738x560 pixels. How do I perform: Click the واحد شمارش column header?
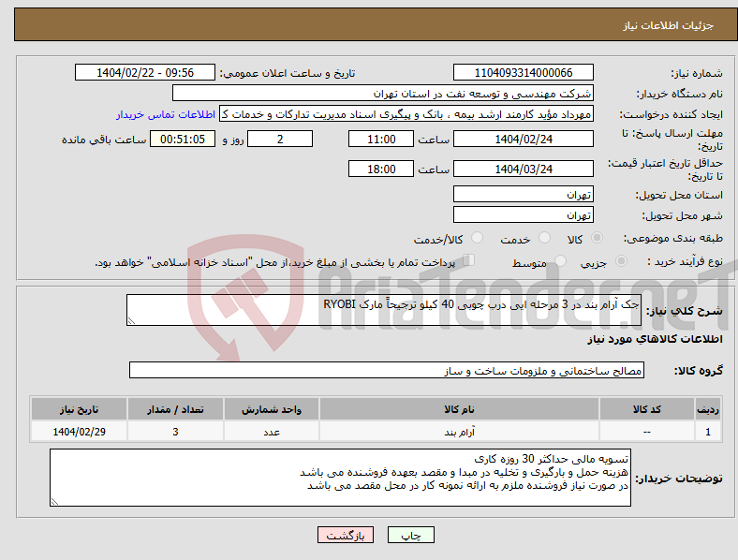pyautogui.click(x=272, y=409)
